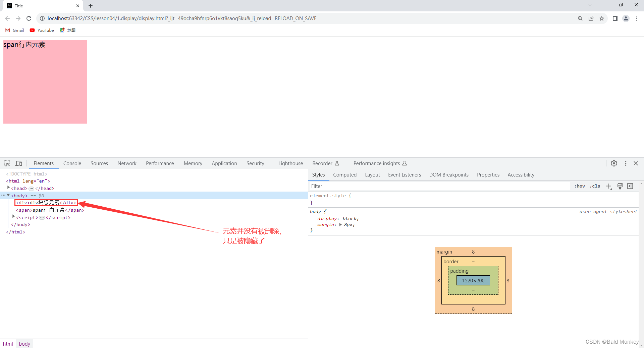The height and width of the screenshot is (348, 644).
Task: Focus the styles Filter field
Action: pyautogui.click(x=439, y=186)
